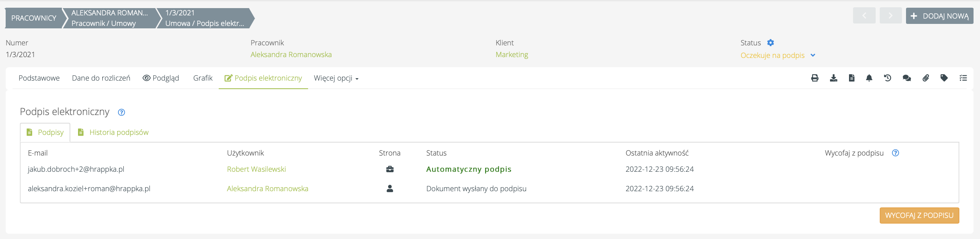Switch to the Podgląd tab
The width and height of the screenshot is (980, 239).
(x=161, y=78)
